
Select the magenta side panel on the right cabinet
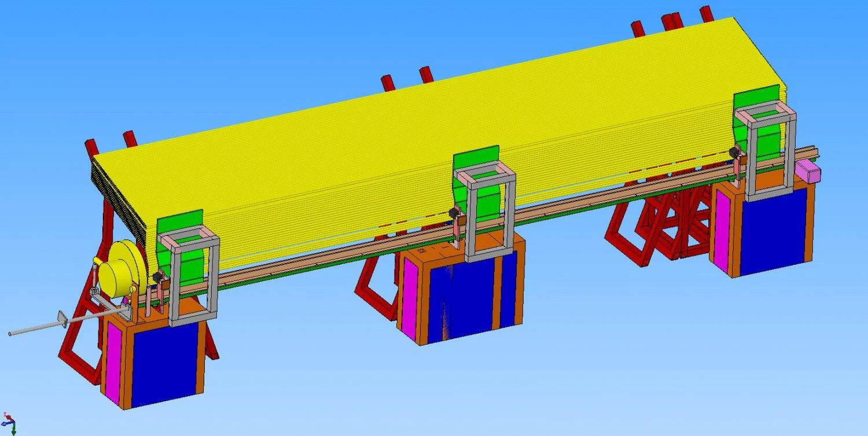722,231
